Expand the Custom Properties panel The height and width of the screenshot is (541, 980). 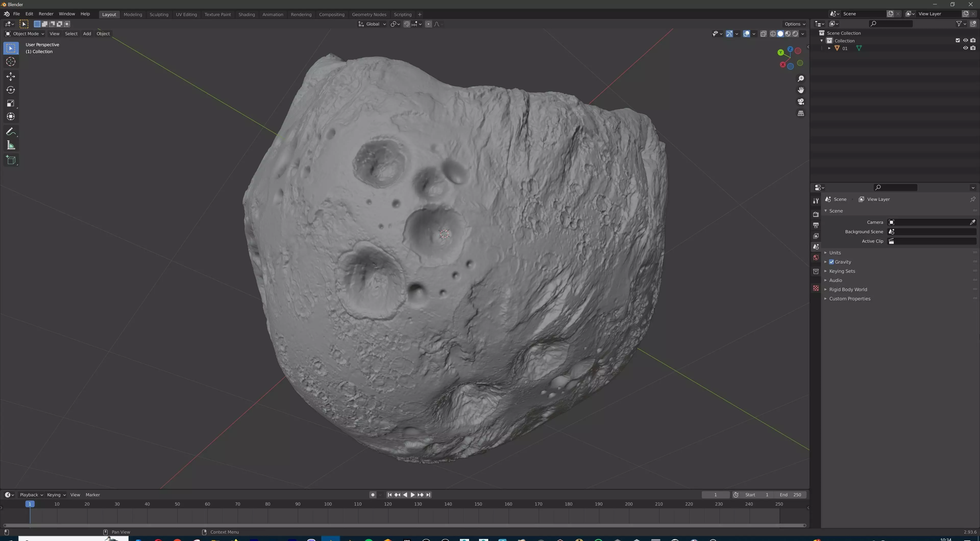[x=850, y=299]
